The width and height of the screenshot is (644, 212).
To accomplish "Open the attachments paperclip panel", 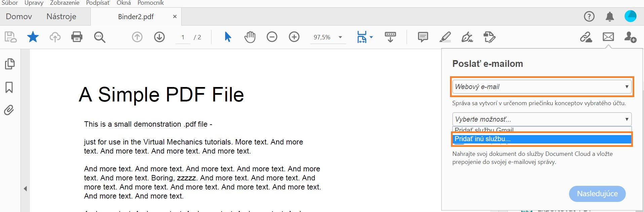I will point(9,110).
